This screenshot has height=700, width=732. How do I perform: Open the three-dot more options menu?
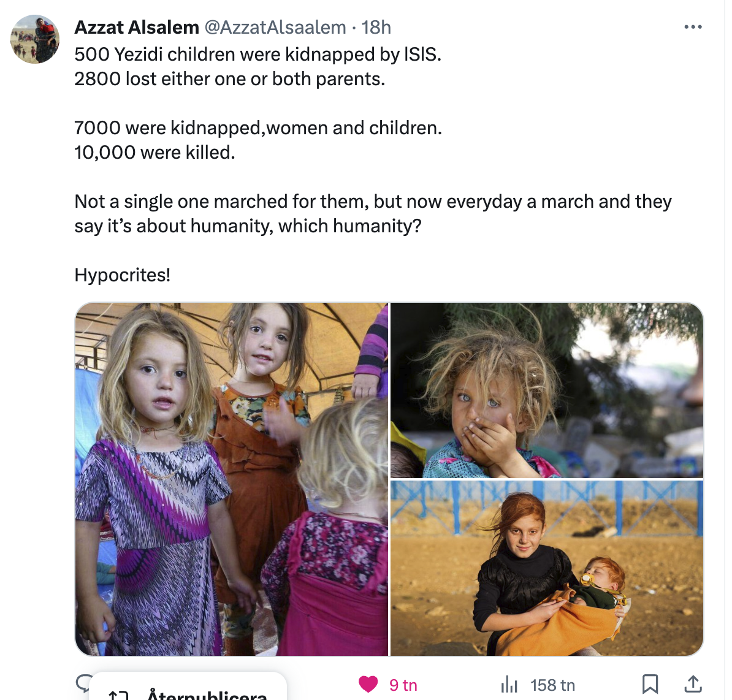693,27
